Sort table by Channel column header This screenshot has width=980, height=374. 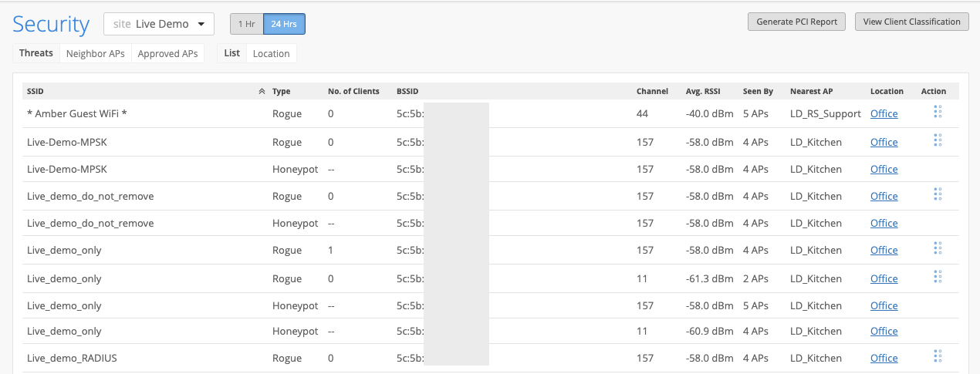[x=652, y=91]
